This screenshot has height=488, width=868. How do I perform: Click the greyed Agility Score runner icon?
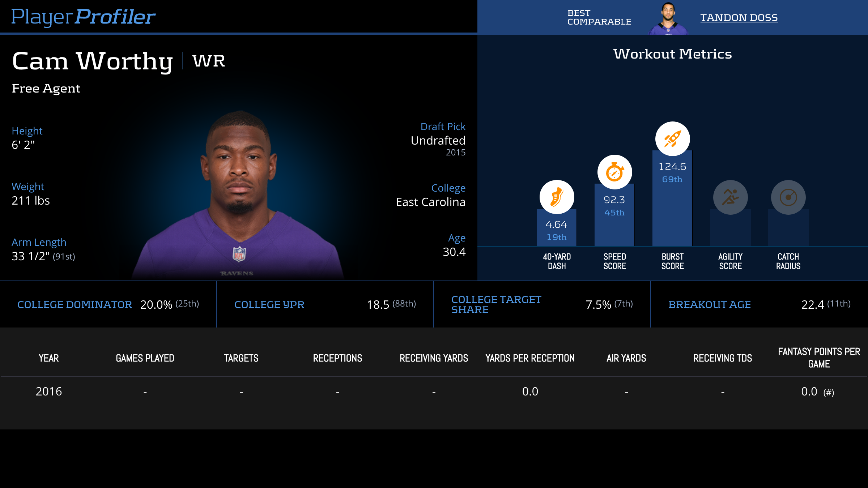pyautogui.click(x=730, y=197)
